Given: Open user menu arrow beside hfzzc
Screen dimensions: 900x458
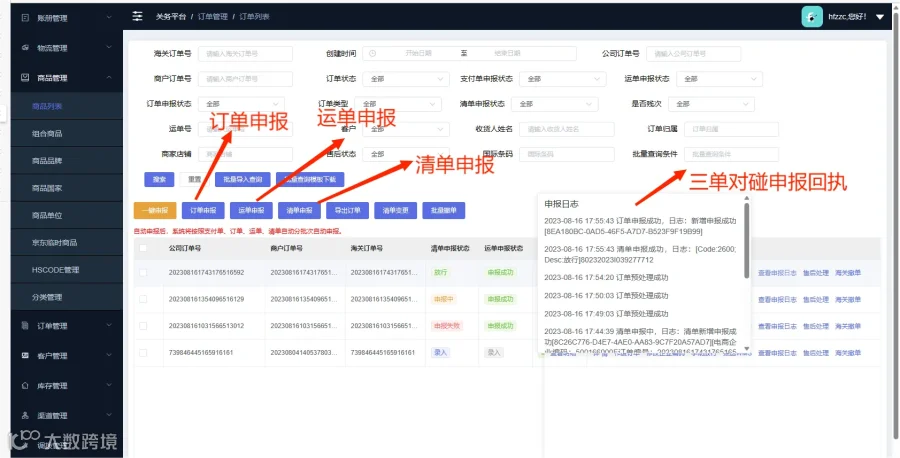Looking at the screenshot, I should coord(880,17).
